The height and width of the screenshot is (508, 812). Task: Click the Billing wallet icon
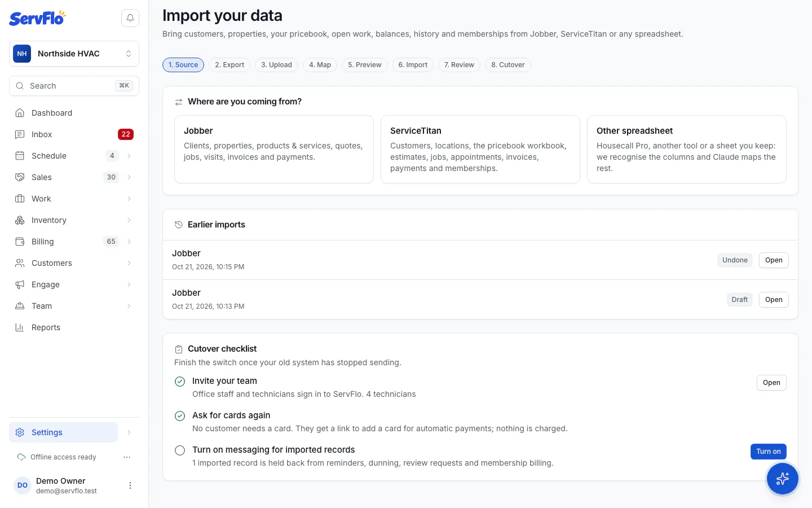click(20, 242)
